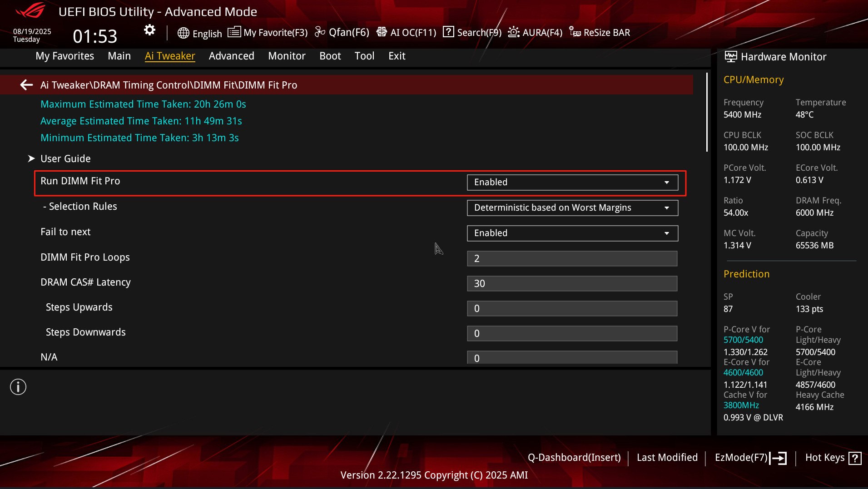This screenshot has height=489, width=868.
Task: Click the Hardware Monitor screen icon
Action: [x=731, y=57]
